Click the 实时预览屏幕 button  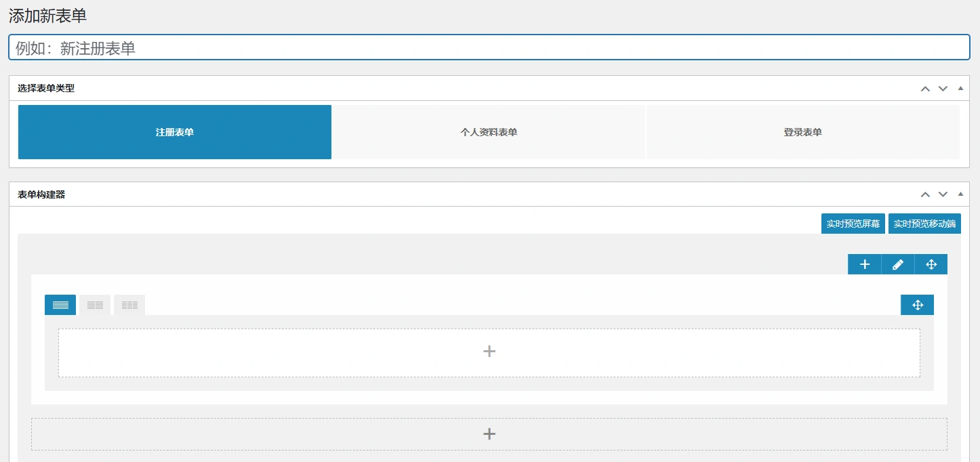853,224
